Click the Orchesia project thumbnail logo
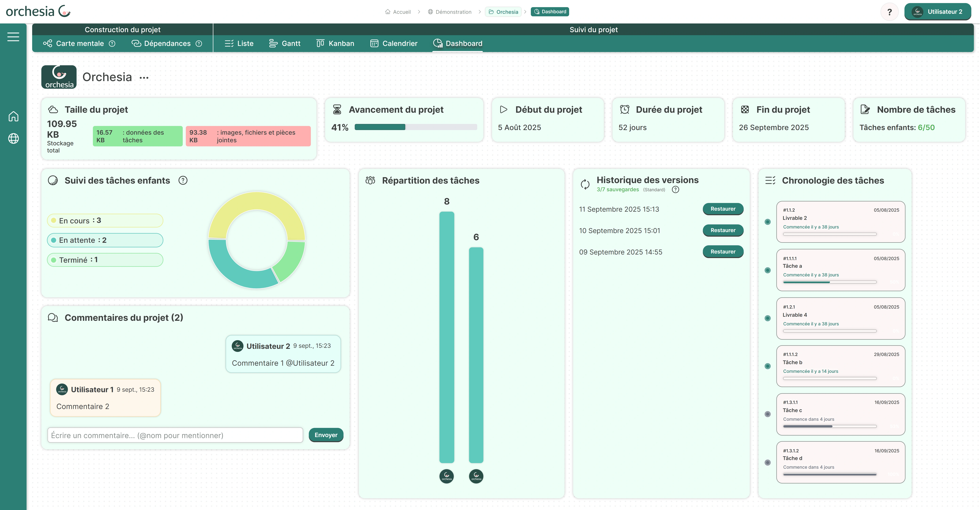Screen dimensions: 980x510 [59, 77]
